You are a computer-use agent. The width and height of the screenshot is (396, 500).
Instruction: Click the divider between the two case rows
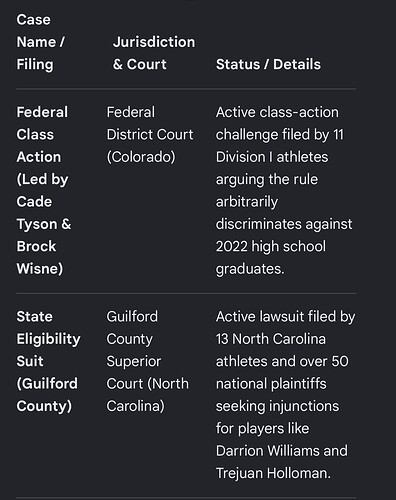[x=186, y=293]
